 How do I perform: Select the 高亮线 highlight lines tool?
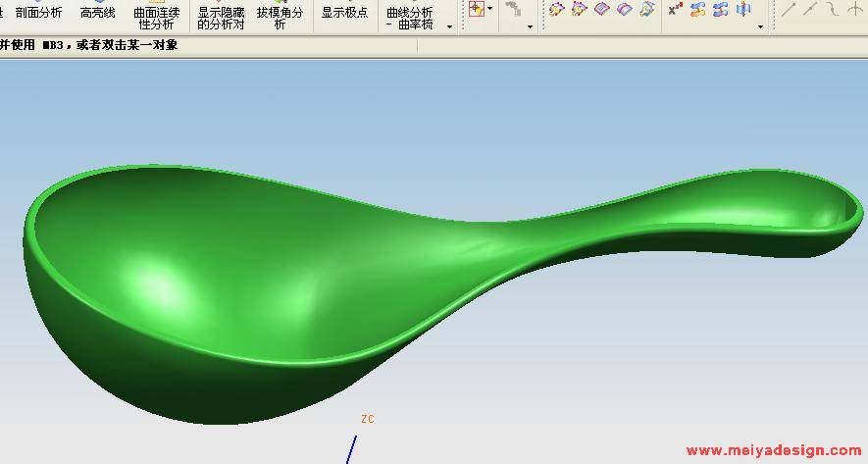[x=97, y=13]
